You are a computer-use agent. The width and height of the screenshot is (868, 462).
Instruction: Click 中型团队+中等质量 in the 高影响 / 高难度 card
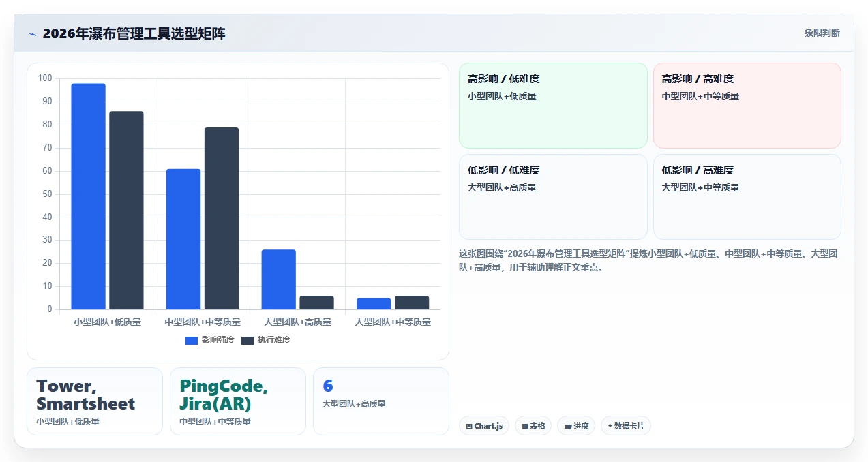point(700,96)
